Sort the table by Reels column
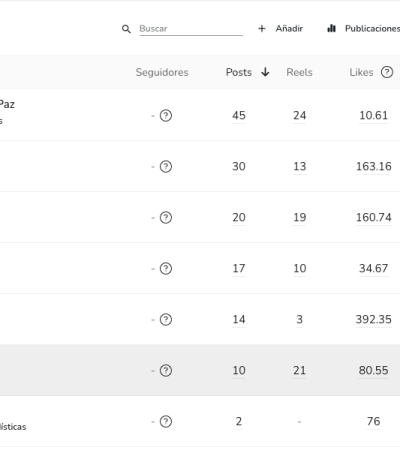The width and height of the screenshot is (400, 450). [x=299, y=72]
